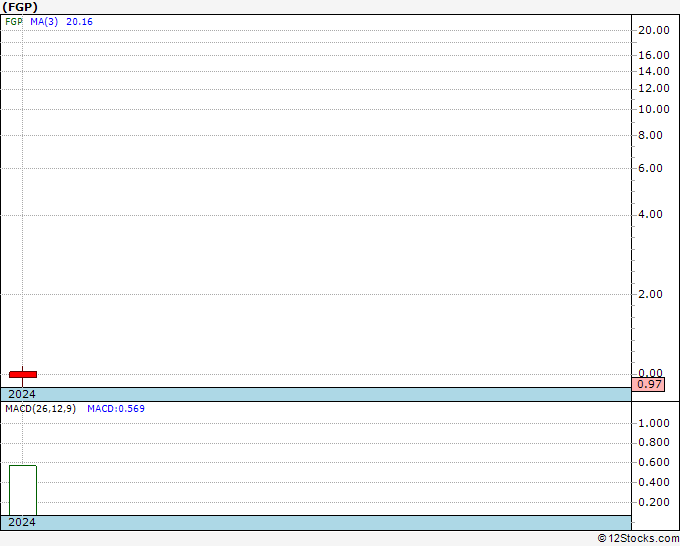The height and width of the screenshot is (546, 680).
Task: Click the 2024 label under price chart
Action: coord(22,394)
